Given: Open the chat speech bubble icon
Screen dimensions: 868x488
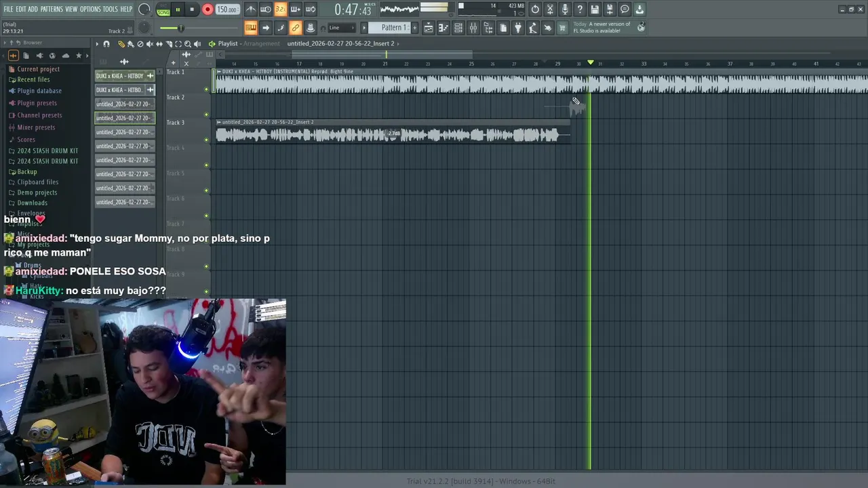Looking at the screenshot, I should tap(625, 9).
